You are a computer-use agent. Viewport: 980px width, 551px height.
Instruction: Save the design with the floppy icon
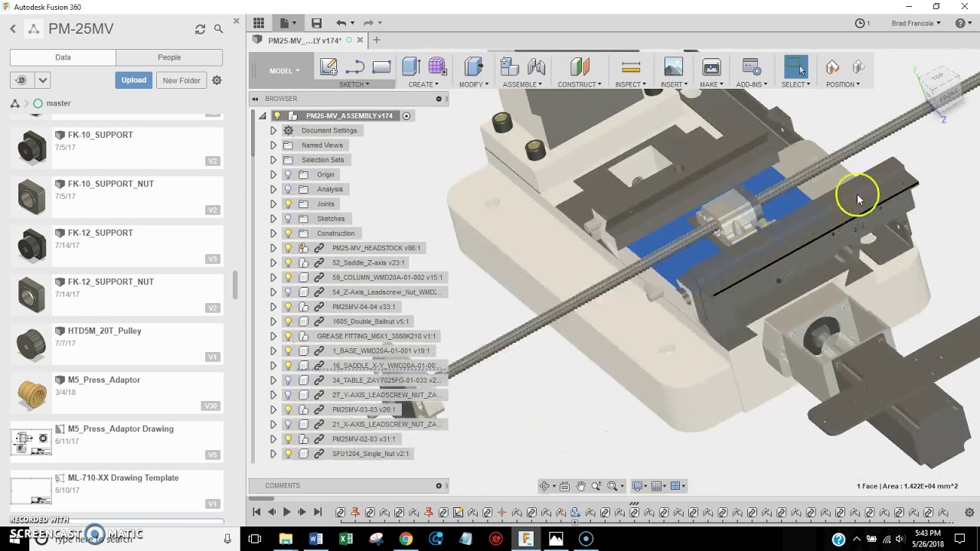point(316,23)
